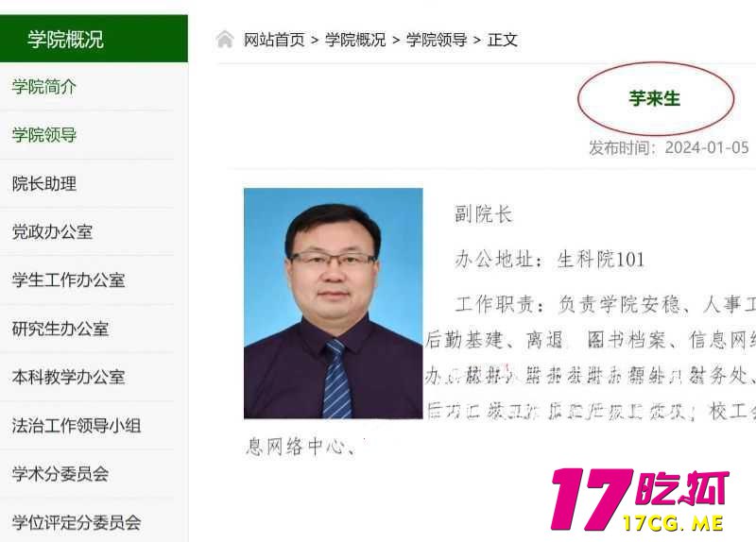Click the 发布时间 2024-01-05 date text
756x542 pixels.
tap(668, 147)
